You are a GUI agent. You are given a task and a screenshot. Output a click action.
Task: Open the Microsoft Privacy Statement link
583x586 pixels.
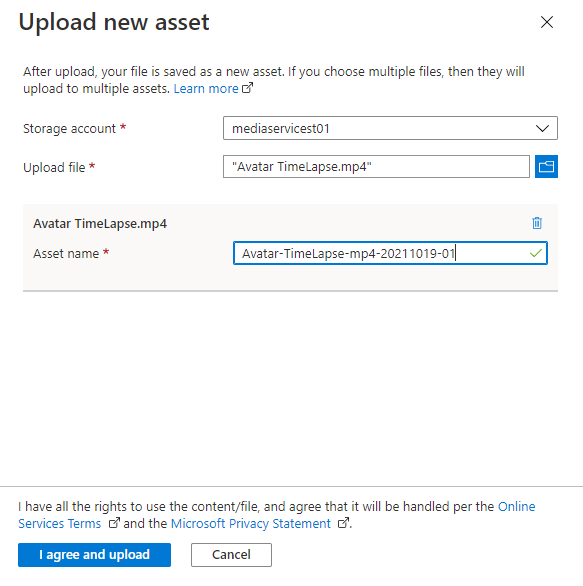pyautogui.click(x=251, y=524)
